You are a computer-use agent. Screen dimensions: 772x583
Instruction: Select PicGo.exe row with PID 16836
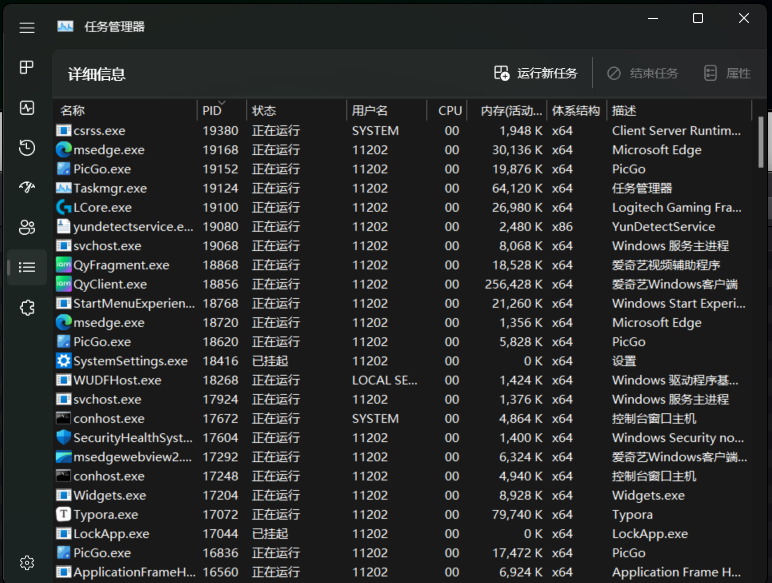point(403,553)
